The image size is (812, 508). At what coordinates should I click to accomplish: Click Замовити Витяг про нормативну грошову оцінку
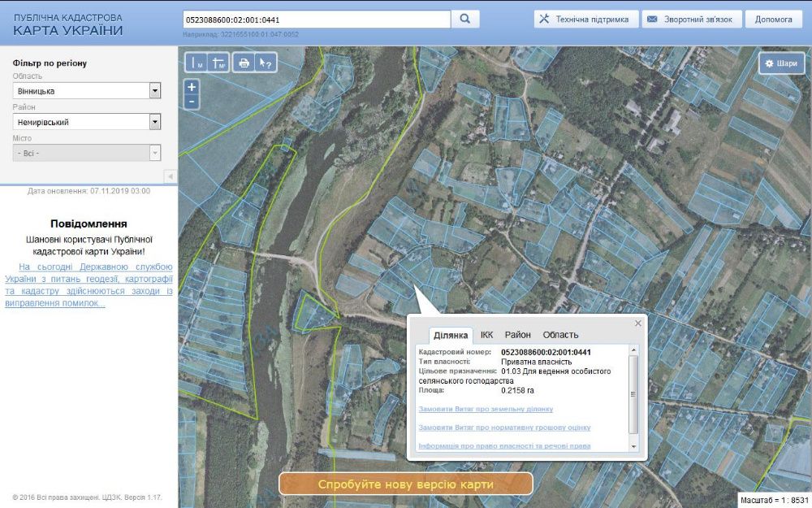point(504,428)
